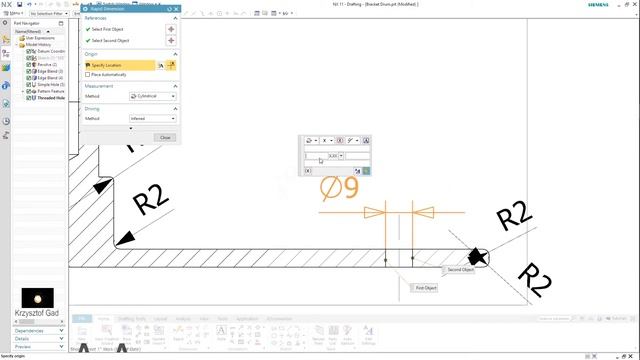Click the webcam thumbnail of Krzysztof Gad
The width and height of the screenshot is (640, 360).
(38, 298)
